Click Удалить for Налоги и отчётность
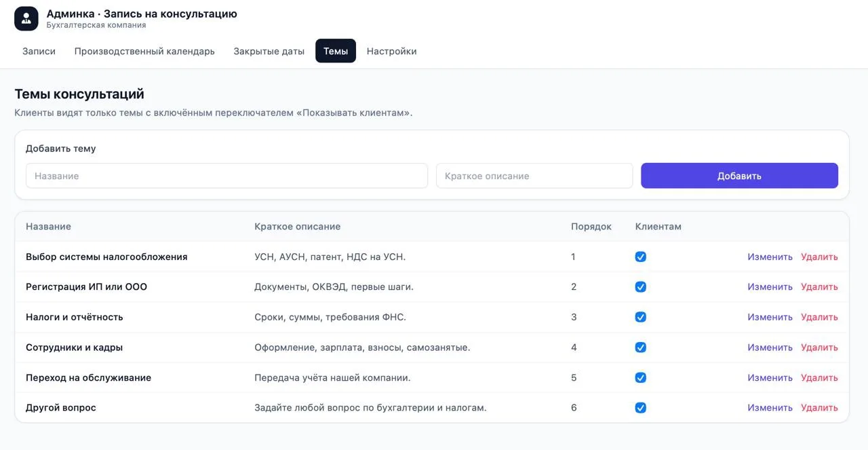 coord(819,317)
